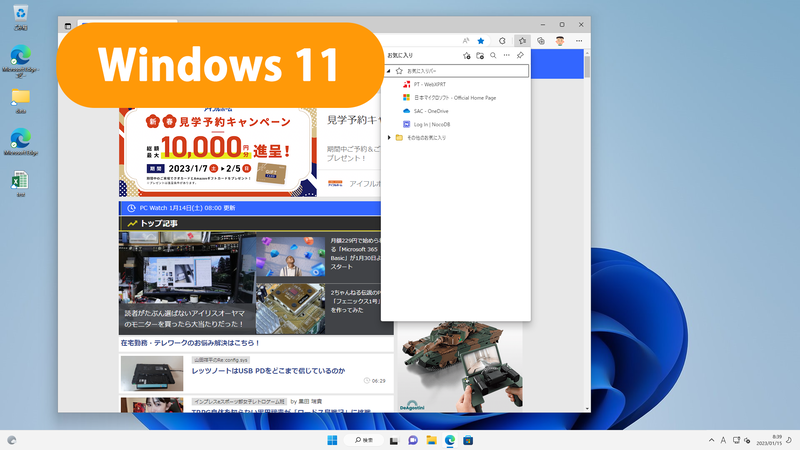
Task: Open more options in the favorites panel
Action: pyautogui.click(x=507, y=55)
